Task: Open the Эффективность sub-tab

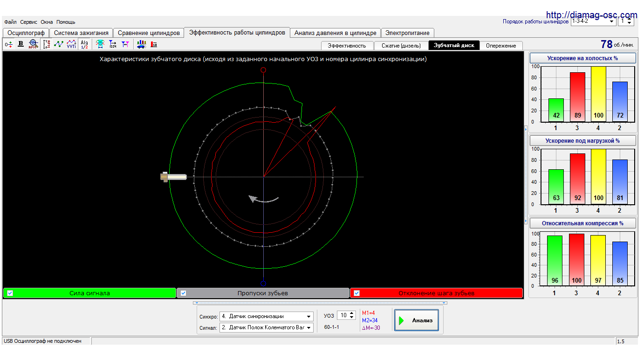Action: click(347, 46)
